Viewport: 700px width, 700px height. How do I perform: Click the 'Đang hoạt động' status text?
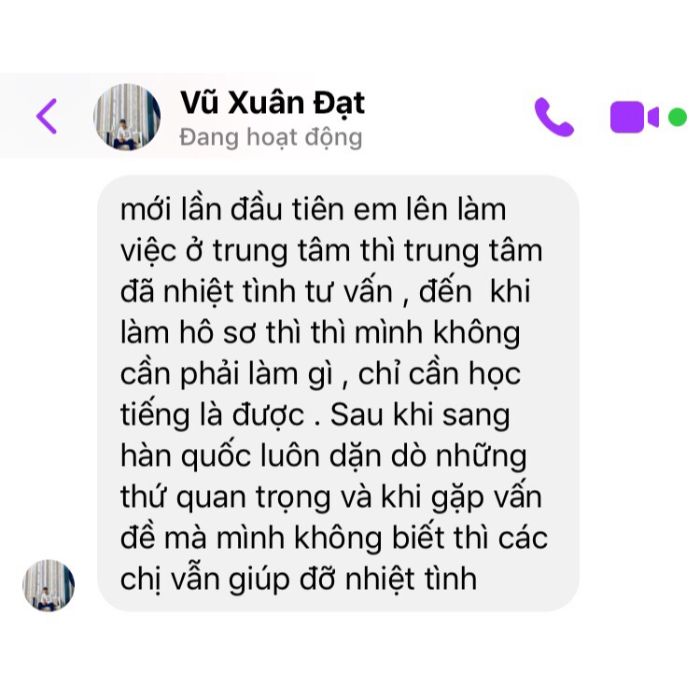tap(271, 138)
